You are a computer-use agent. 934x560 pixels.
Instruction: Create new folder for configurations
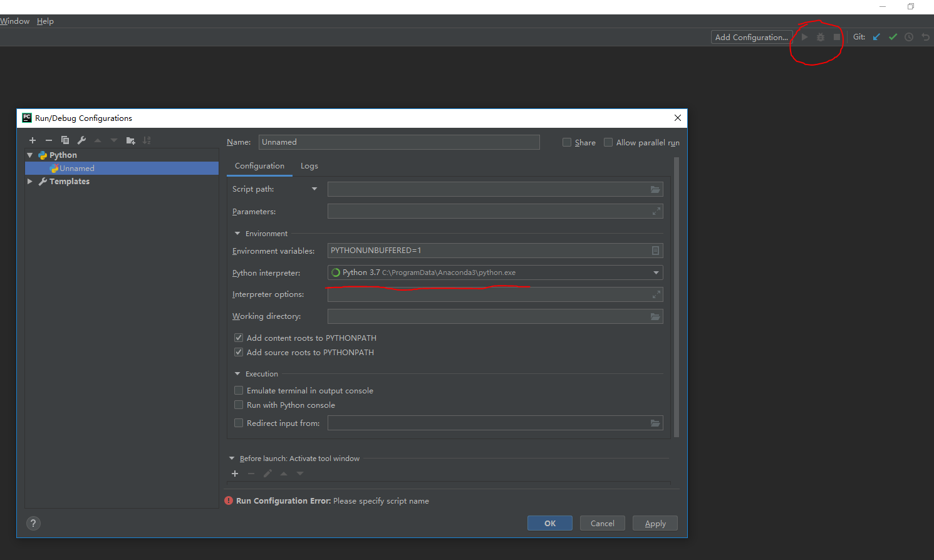pos(130,140)
